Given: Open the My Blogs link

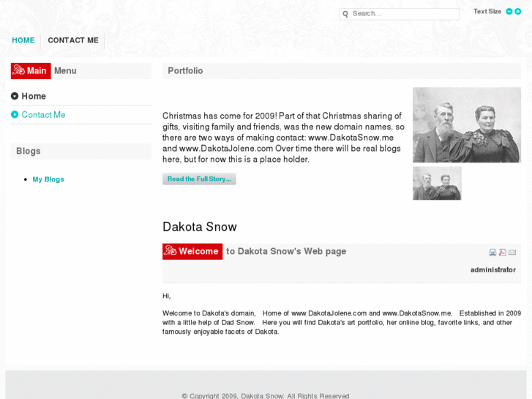Looking at the screenshot, I should pyautogui.click(x=48, y=179).
